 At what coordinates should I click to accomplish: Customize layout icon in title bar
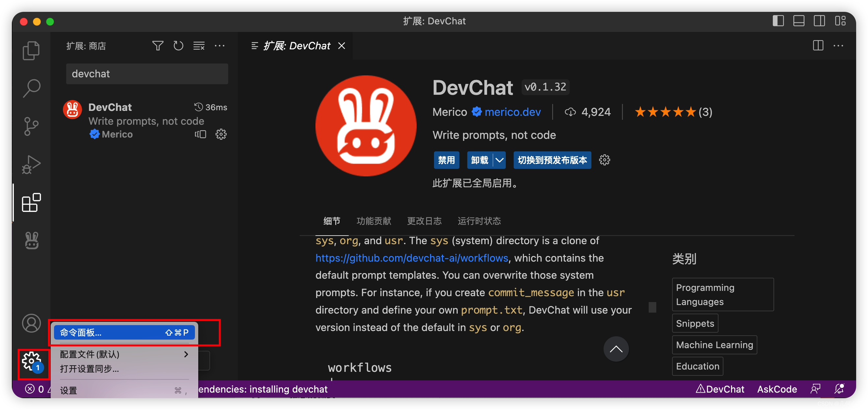pyautogui.click(x=840, y=21)
